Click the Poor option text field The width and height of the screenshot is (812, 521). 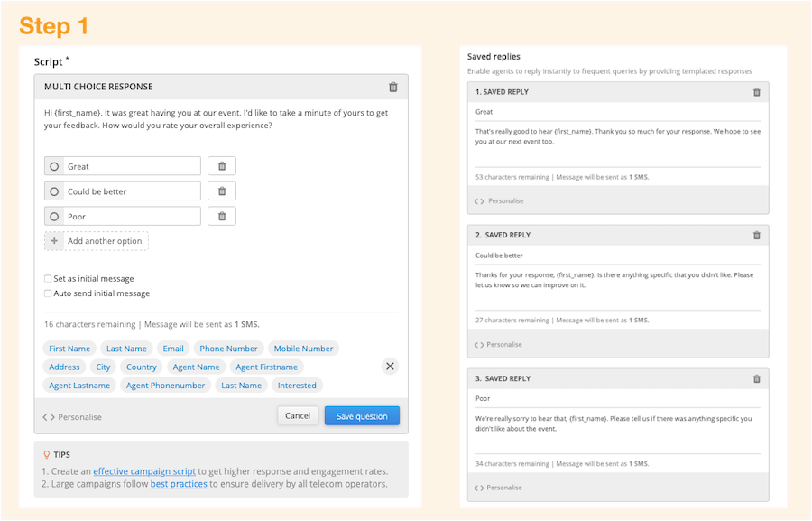(132, 216)
